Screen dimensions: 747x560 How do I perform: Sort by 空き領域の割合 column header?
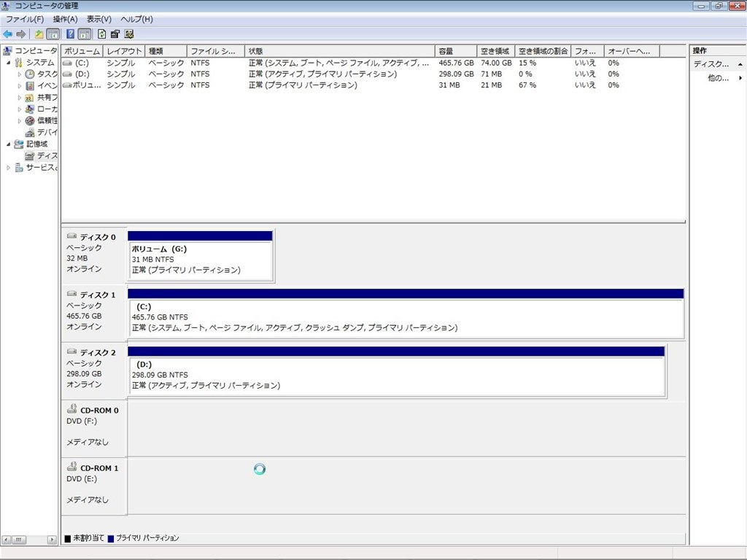click(x=543, y=51)
